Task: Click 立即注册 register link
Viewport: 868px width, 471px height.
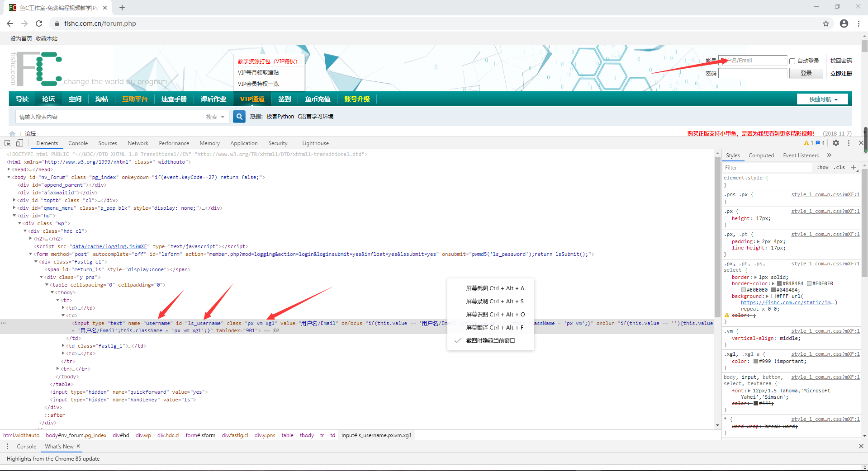Action: coord(841,73)
